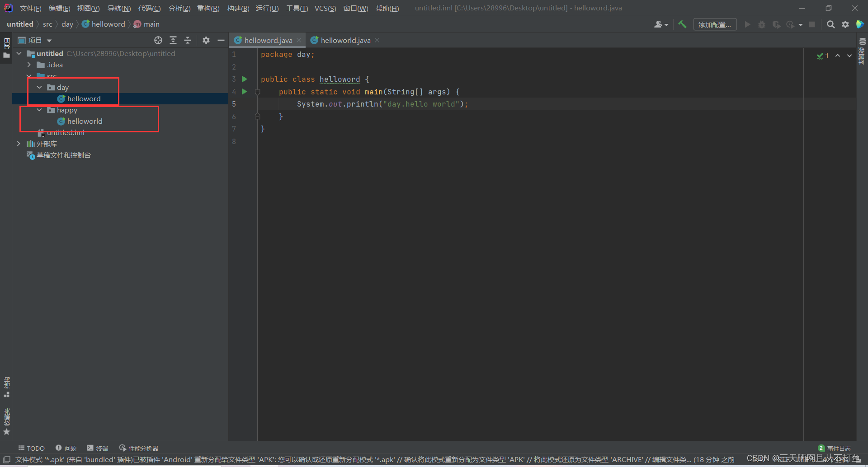The width and height of the screenshot is (868, 467).
Task: Click the Debug bug icon in toolbar
Action: (x=762, y=24)
